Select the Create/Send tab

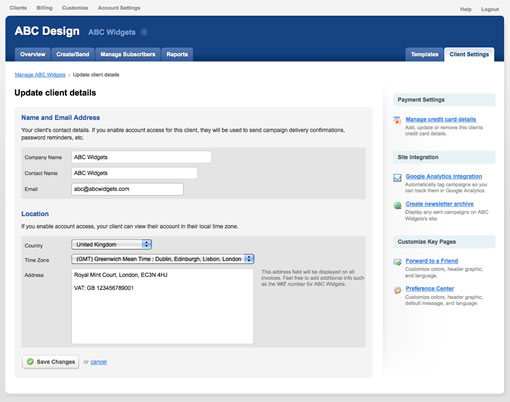coord(73,54)
